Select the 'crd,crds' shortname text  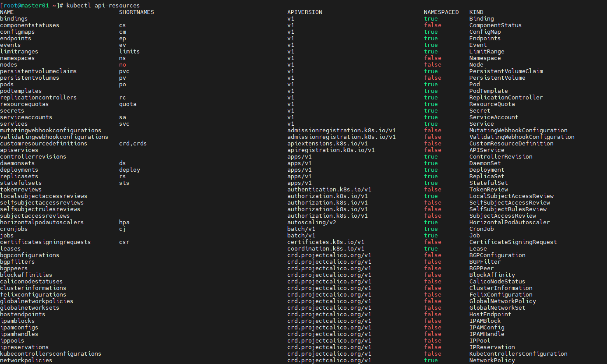click(x=133, y=144)
